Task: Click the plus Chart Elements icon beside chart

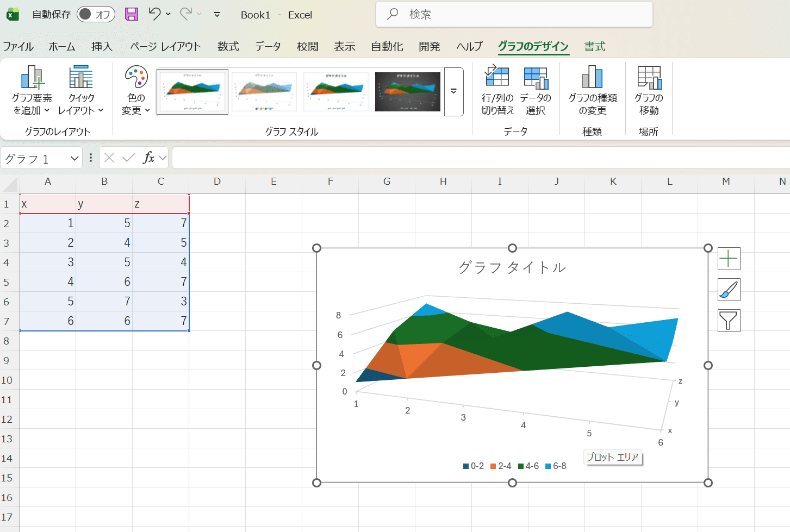Action: click(729, 259)
